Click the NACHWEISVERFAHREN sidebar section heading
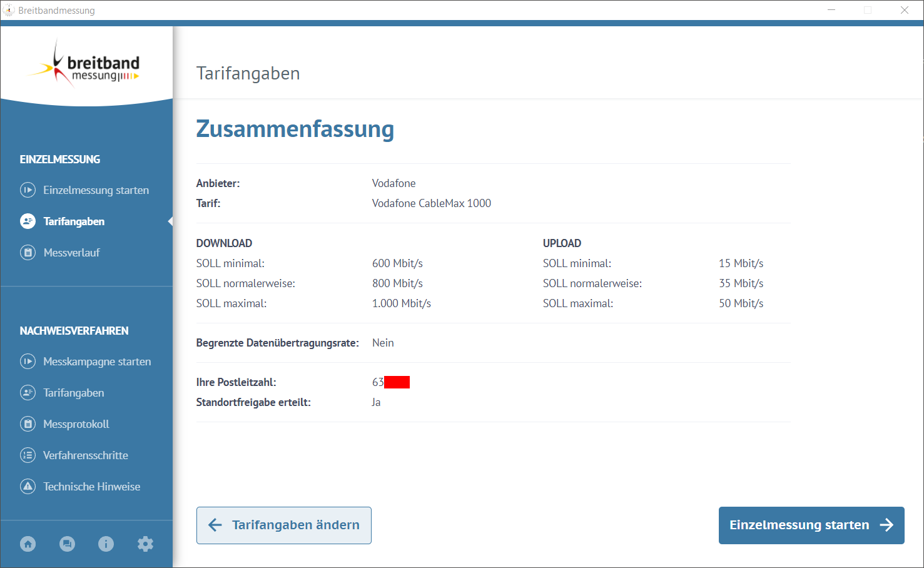 [x=74, y=331]
